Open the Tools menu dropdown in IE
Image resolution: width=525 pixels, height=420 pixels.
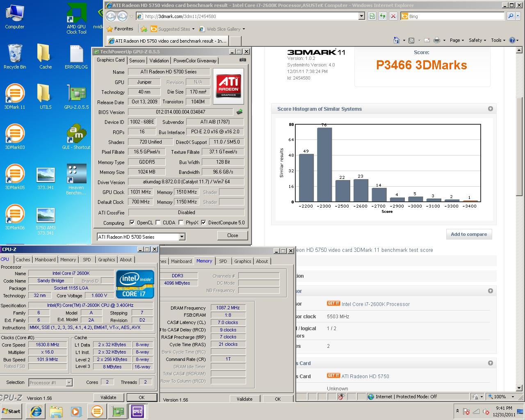pos(499,40)
